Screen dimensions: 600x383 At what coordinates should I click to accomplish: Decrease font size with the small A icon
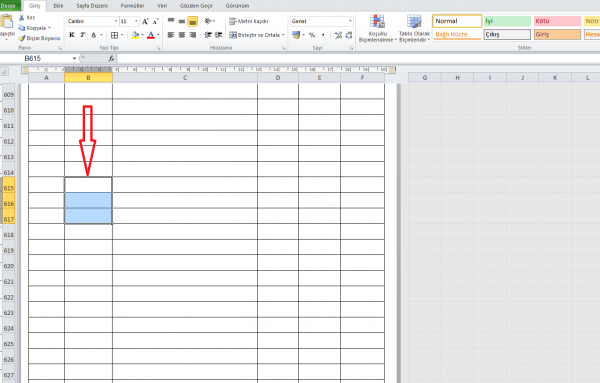(x=155, y=21)
